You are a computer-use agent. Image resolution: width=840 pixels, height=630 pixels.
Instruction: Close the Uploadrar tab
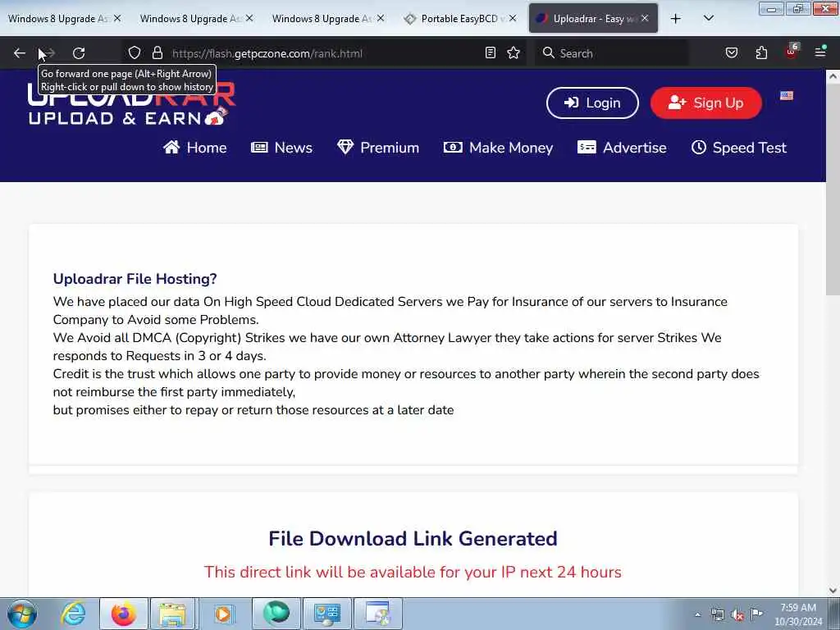pyautogui.click(x=645, y=19)
